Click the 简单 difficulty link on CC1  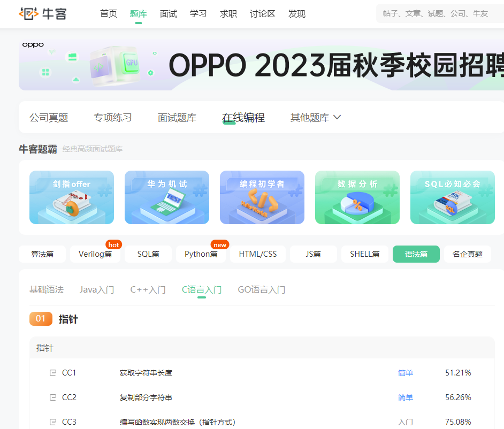(405, 372)
